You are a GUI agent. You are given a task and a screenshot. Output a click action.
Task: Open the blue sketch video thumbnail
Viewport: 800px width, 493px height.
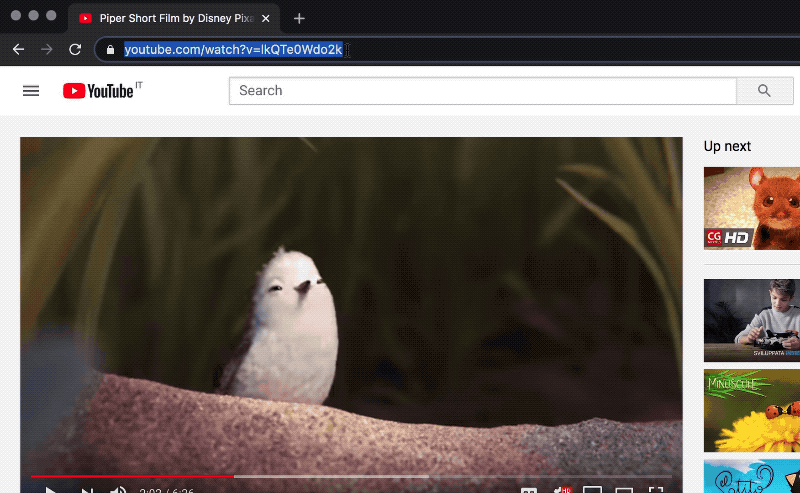(752, 476)
